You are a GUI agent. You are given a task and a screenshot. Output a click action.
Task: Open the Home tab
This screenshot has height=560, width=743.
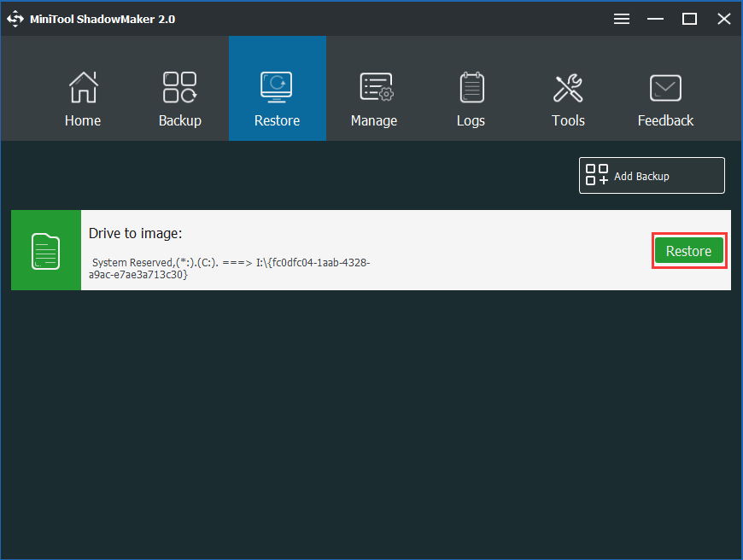83,89
